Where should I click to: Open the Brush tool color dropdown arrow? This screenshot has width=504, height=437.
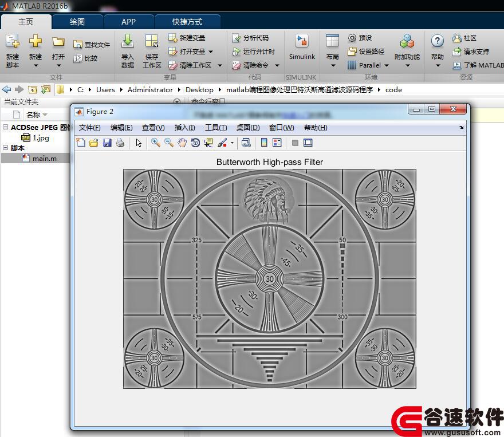(x=232, y=143)
